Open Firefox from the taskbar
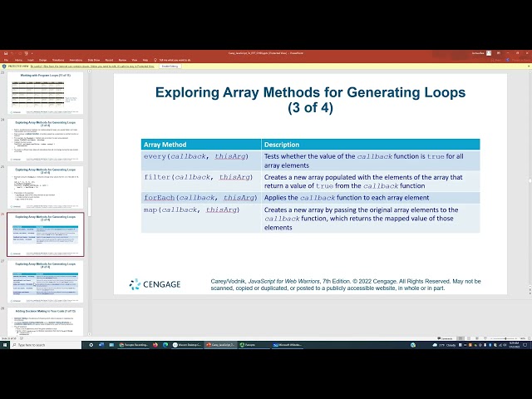Screen dimensions: 532x399 155,345
